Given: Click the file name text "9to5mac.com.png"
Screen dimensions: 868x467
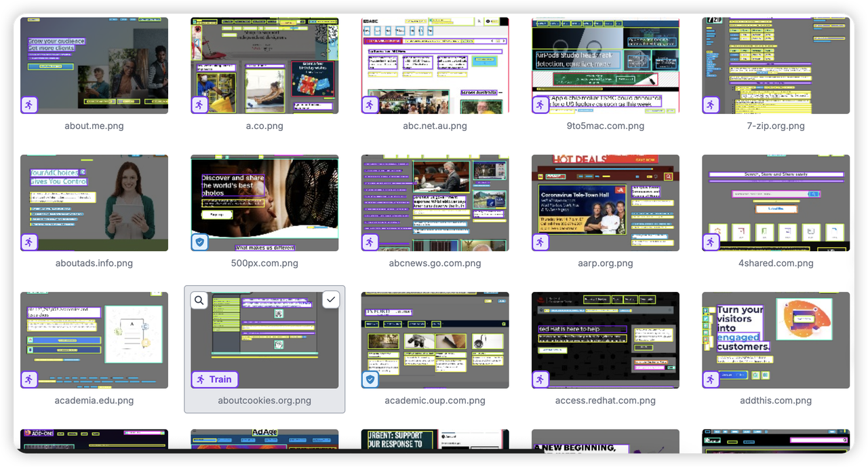Looking at the screenshot, I should (606, 126).
